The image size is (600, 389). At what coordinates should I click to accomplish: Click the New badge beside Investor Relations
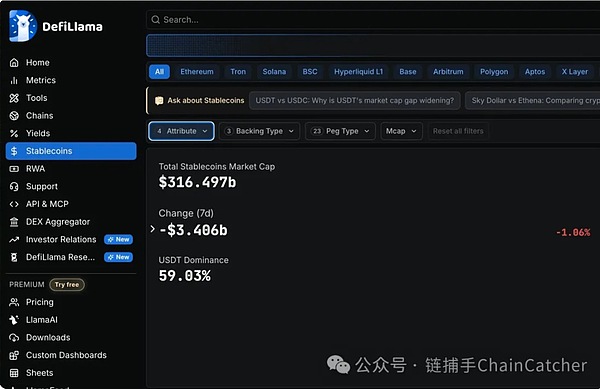[119, 239]
